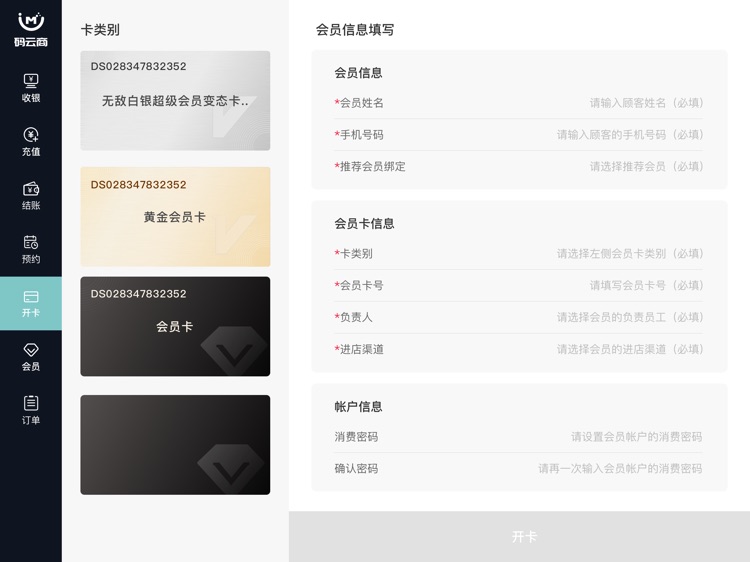Open the 推荐会员绑定 selector
750x562 pixels.
(x=519, y=166)
